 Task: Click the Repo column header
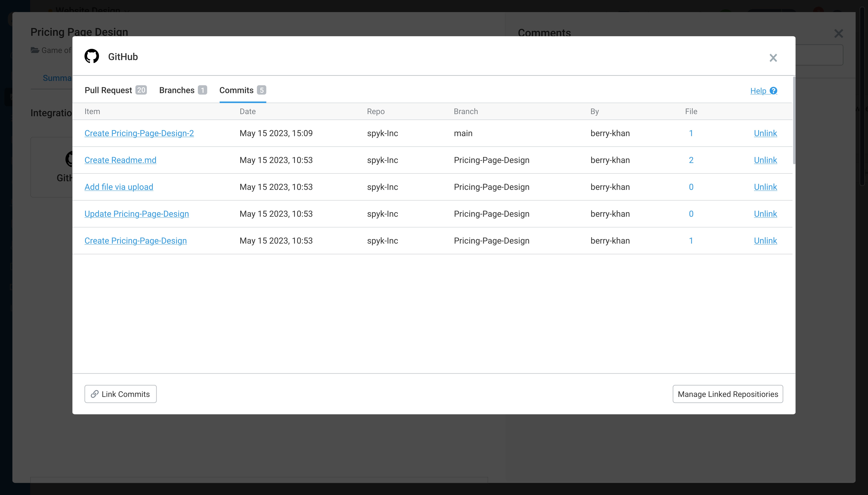point(376,112)
